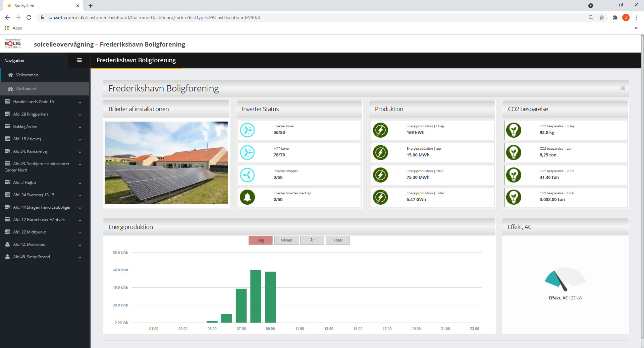
Task: Reload the page with the refresh icon
Action: (29, 17)
